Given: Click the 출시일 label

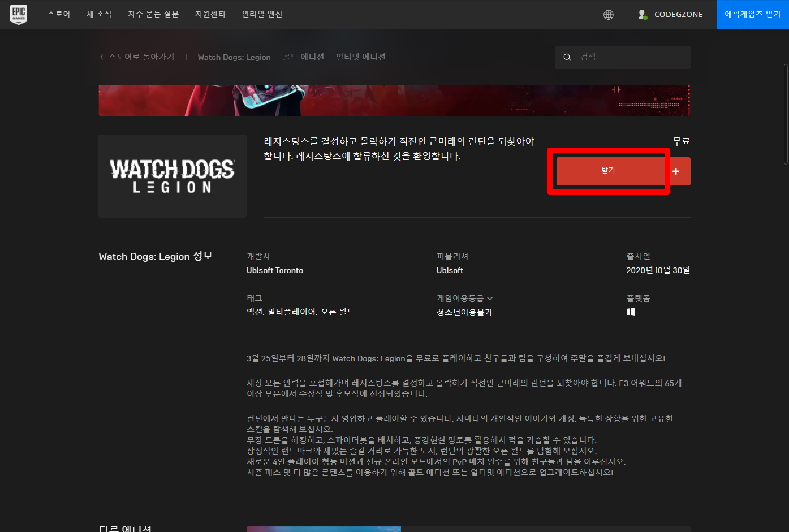Looking at the screenshot, I should click(x=638, y=256).
